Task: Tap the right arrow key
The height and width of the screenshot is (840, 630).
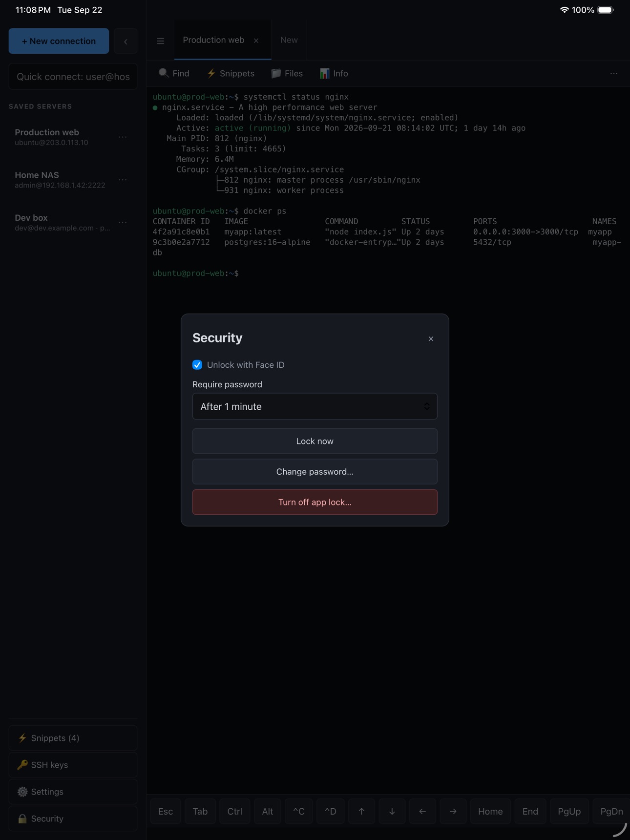Action: pos(453,811)
